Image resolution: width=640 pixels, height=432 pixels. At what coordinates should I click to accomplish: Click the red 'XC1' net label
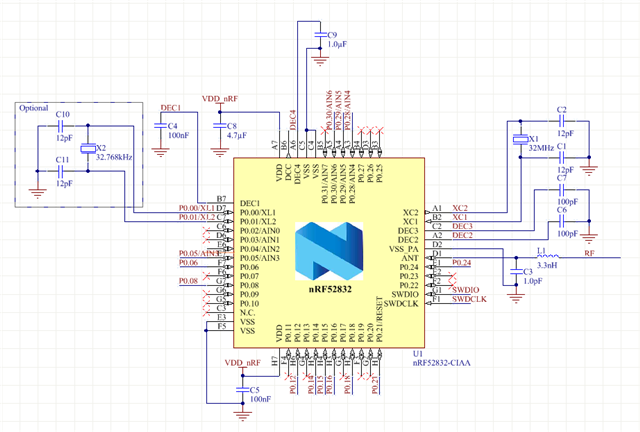tap(460, 217)
